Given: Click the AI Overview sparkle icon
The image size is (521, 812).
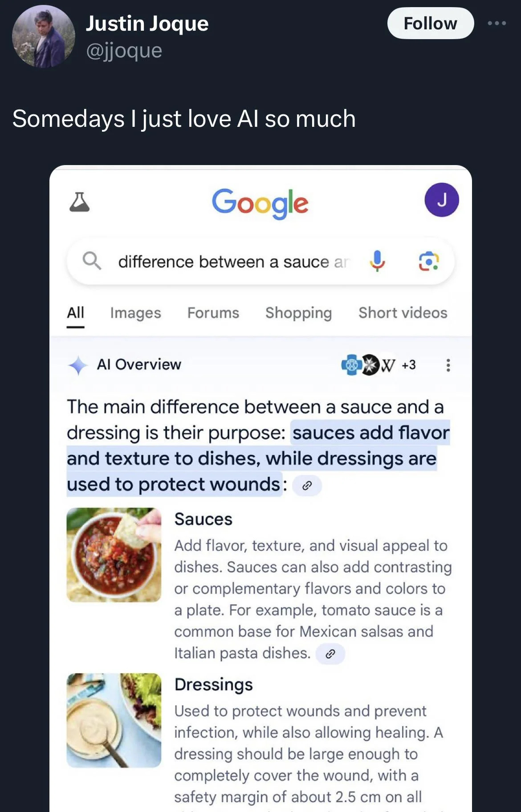Looking at the screenshot, I should tap(78, 365).
